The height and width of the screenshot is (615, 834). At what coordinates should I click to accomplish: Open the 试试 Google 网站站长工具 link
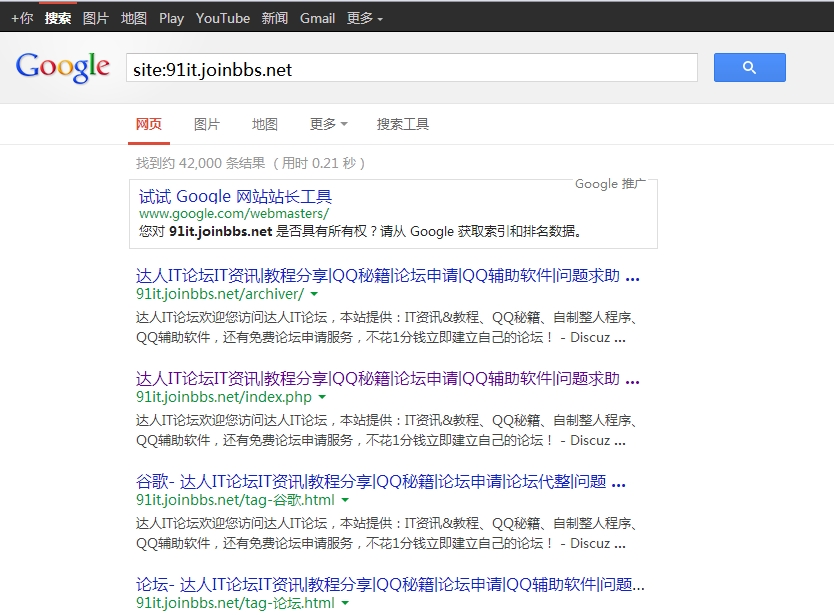pos(235,197)
